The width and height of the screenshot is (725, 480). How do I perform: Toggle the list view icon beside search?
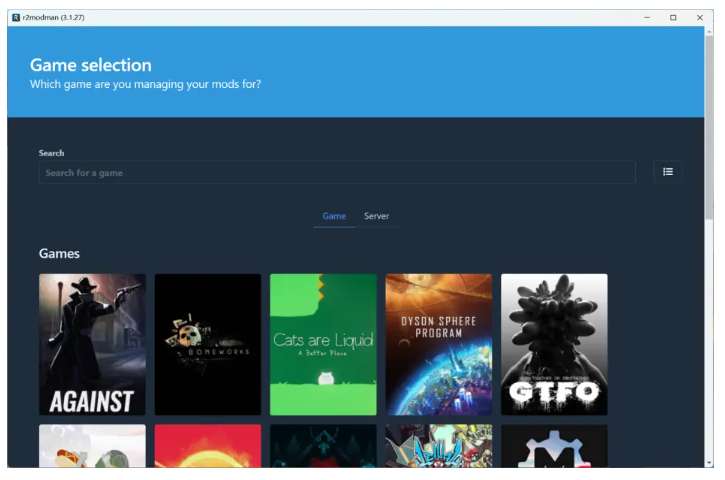(668, 172)
